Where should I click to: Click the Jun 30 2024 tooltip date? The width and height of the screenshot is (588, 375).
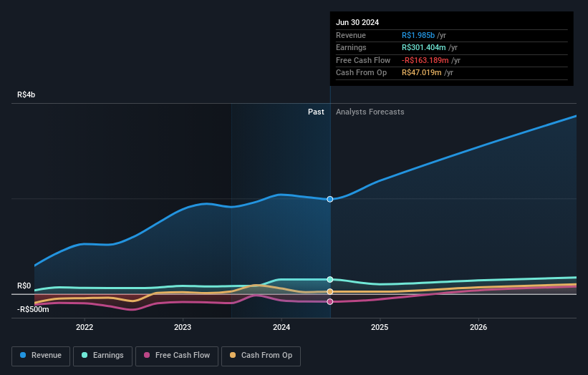[x=357, y=22]
